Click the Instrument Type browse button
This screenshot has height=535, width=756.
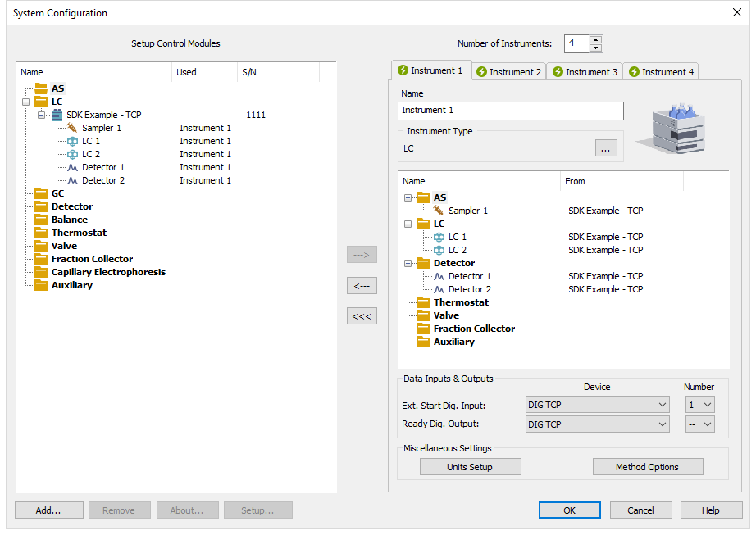[x=605, y=147]
